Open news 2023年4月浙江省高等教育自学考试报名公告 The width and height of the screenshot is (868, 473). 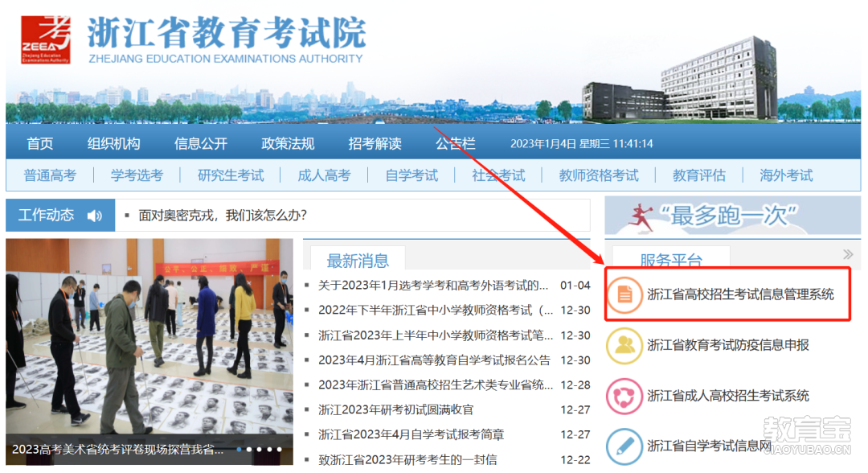[434, 360]
